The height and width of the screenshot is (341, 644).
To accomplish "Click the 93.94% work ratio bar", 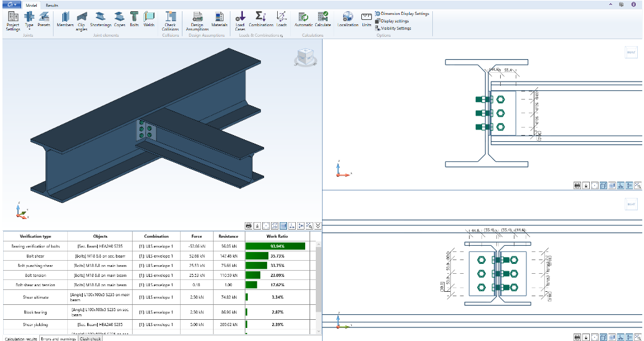I will pos(275,246).
